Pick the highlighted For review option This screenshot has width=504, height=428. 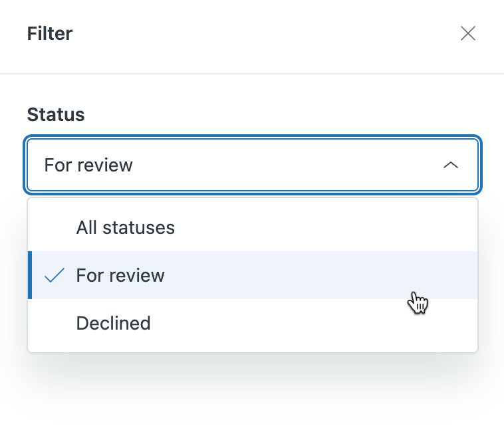pos(253,275)
